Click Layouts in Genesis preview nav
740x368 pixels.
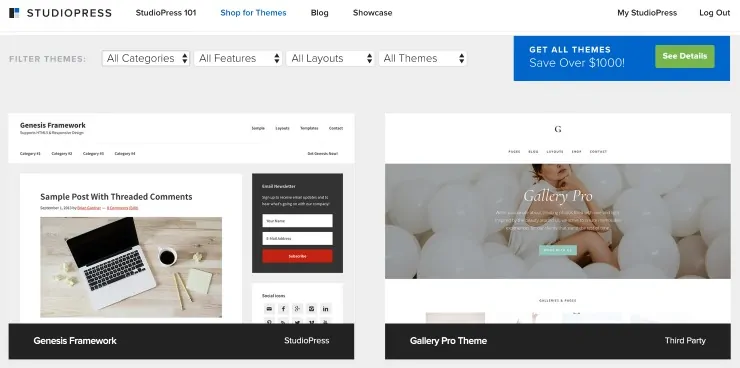(x=282, y=128)
